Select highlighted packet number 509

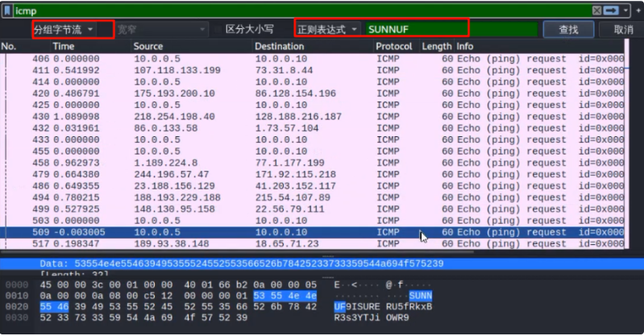(312, 232)
